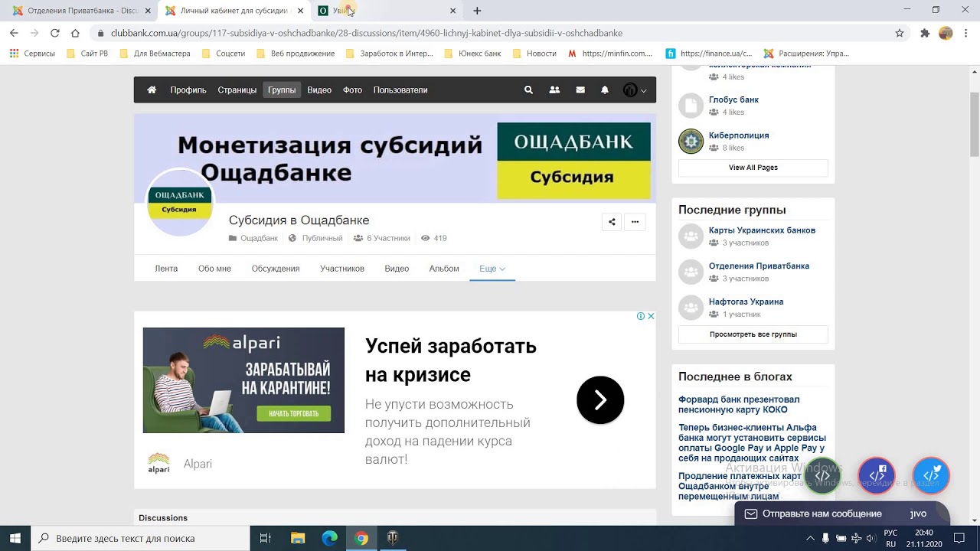Click Просмотреть все группы button
980x551 pixels.
753,334
